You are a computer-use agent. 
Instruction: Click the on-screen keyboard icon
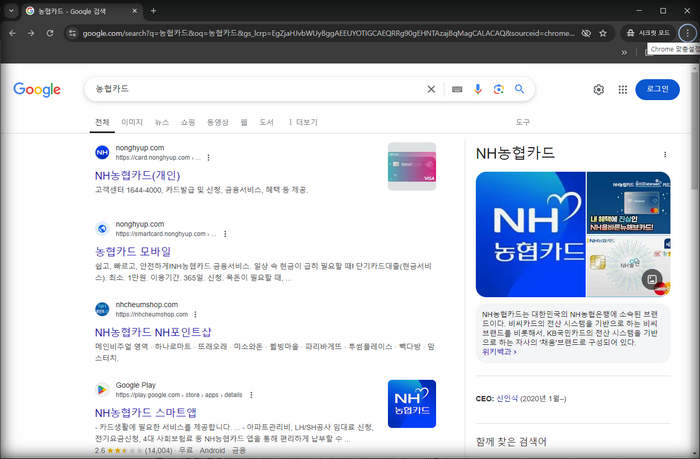tap(457, 89)
